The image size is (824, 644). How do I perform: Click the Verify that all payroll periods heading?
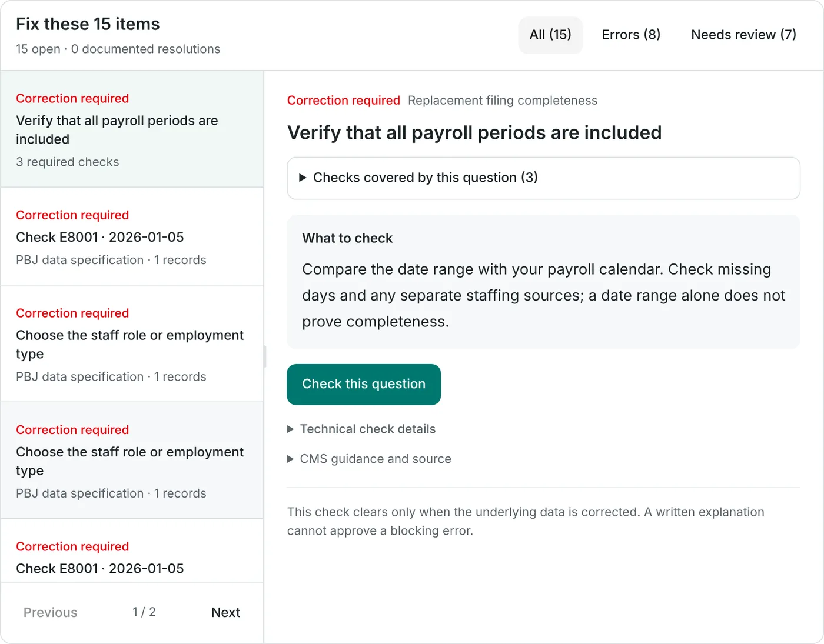click(474, 132)
